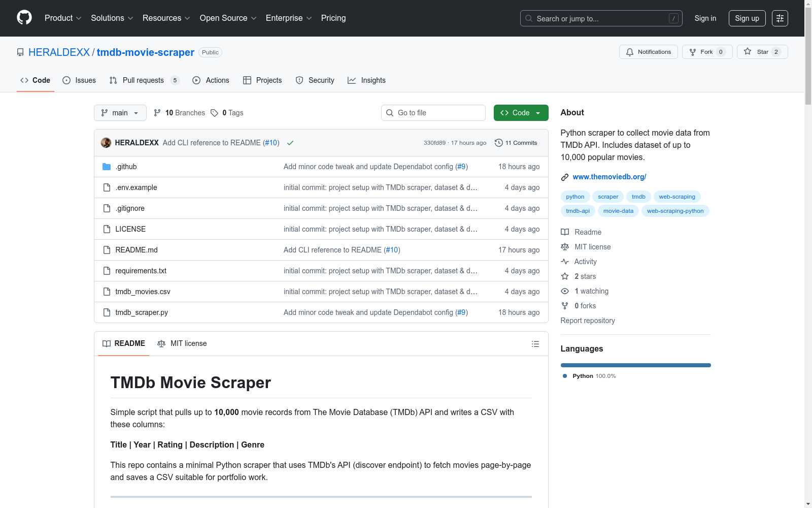This screenshot has width=812, height=508.
Task: Star the tmdb-movie-scraper repository
Action: click(x=762, y=52)
